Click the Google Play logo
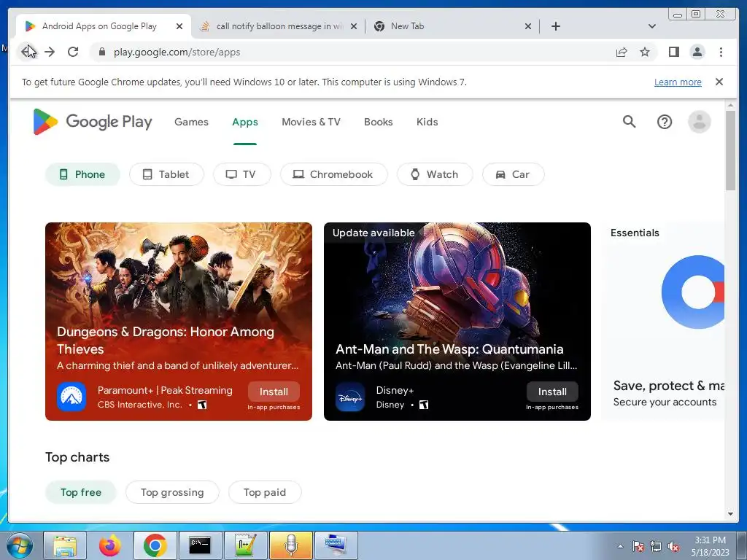This screenshot has width=747, height=560. (93, 122)
